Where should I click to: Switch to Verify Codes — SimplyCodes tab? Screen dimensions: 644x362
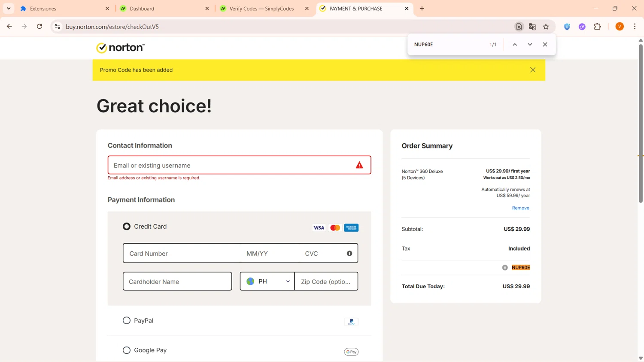[x=264, y=9]
